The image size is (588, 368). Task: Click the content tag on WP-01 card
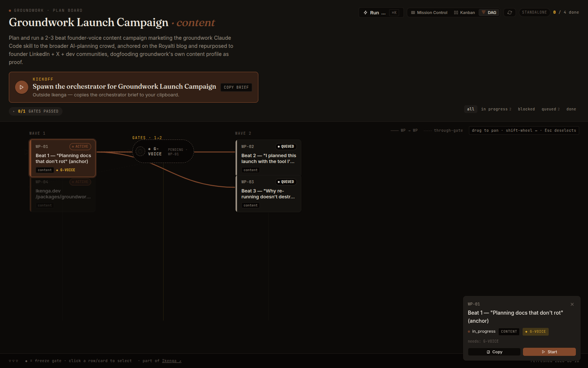[45, 170]
